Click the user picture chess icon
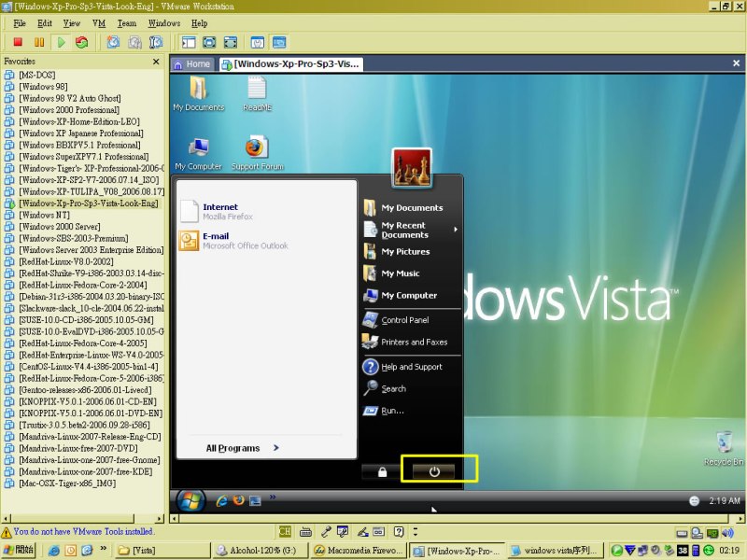Image resolution: width=747 pixels, height=560 pixels. [412, 168]
